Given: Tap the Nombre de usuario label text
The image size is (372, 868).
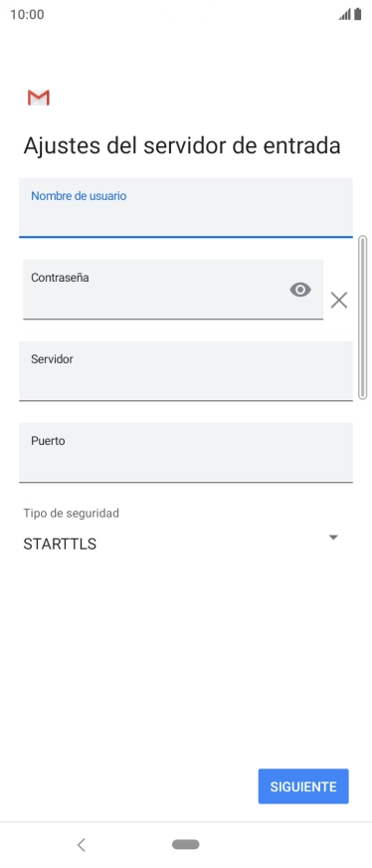Looking at the screenshot, I should click(x=79, y=196).
